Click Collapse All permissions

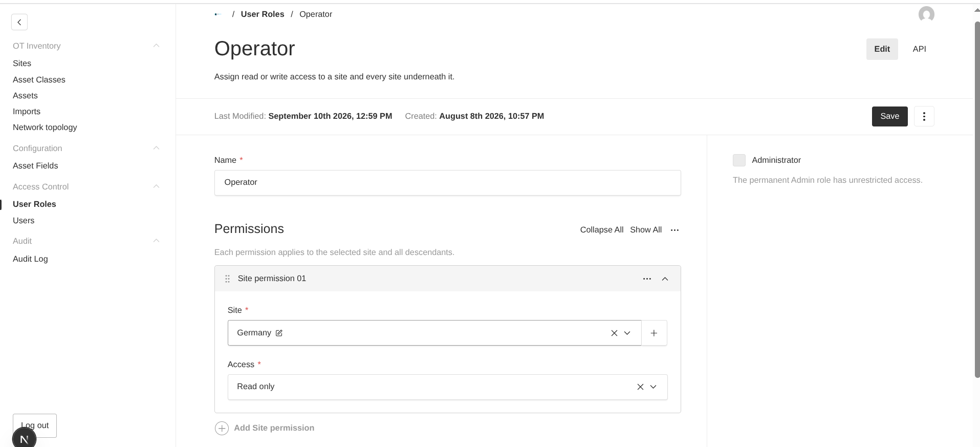[x=602, y=230]
